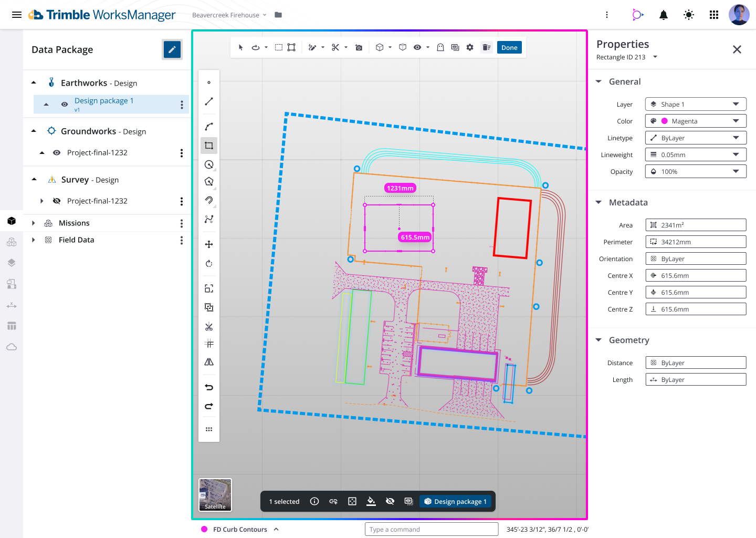Click the edit pencil for Data Package

(172, 49)
